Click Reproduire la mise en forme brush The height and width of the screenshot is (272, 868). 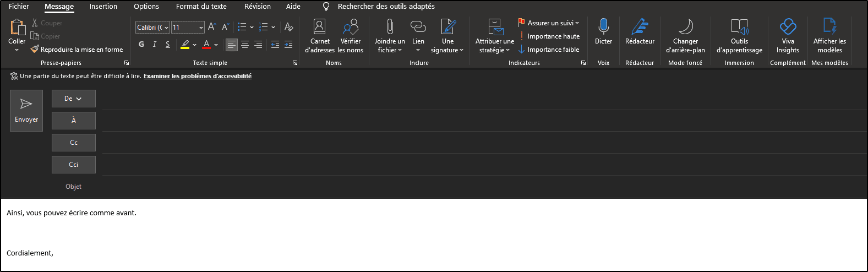pyautogui.click(x=35, y=50)
